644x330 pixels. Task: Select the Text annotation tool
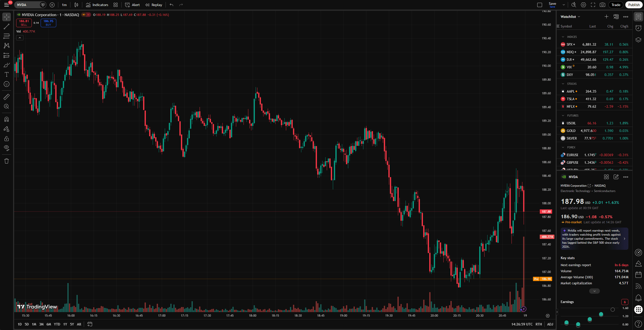pos(6,74)
